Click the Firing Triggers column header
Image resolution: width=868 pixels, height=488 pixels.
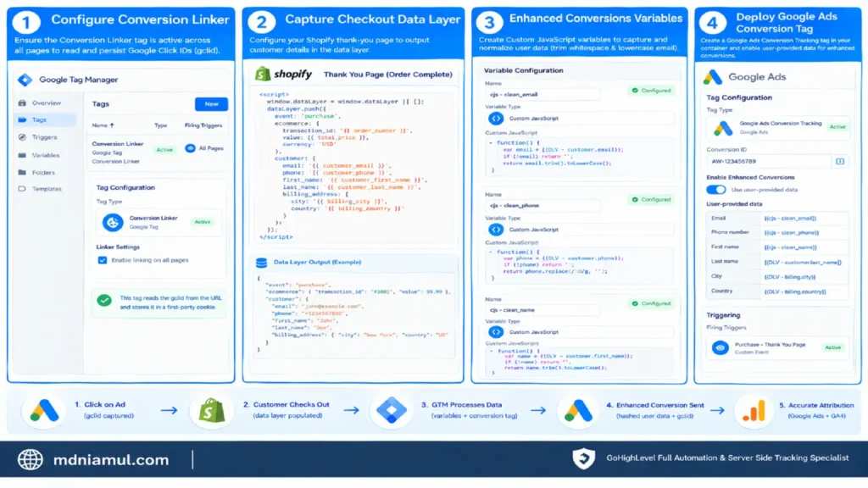(203, 125)
